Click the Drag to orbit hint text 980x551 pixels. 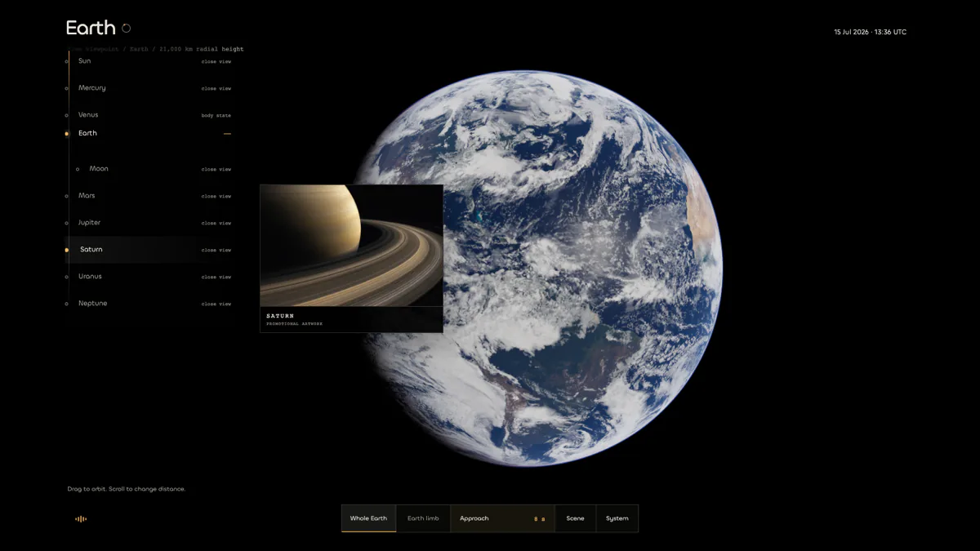(127, 489)
